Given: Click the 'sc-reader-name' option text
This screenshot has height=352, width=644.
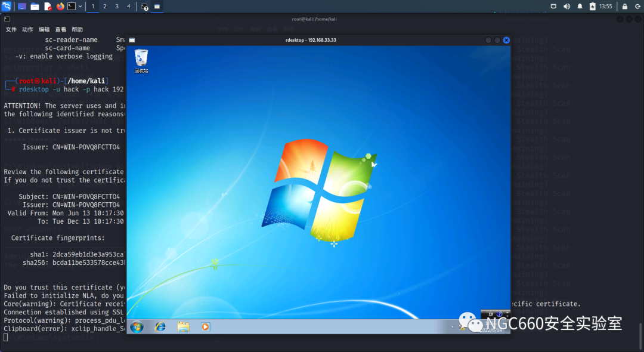Looking at the screenshot, I should pos(71,40).
